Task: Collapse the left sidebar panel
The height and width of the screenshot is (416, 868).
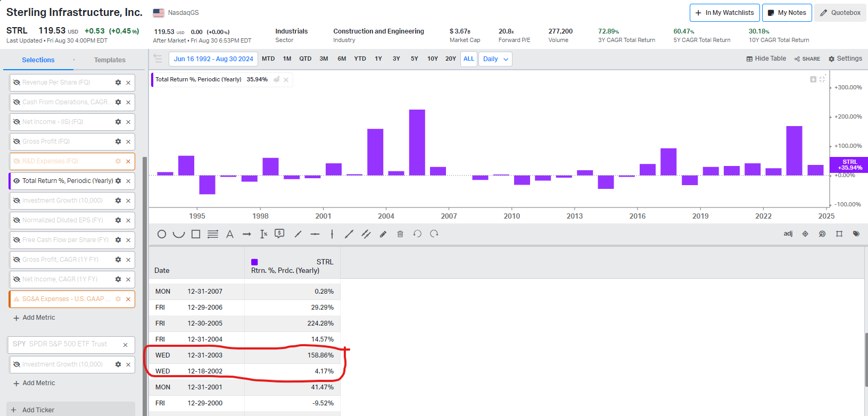Action: coord(158,59)
